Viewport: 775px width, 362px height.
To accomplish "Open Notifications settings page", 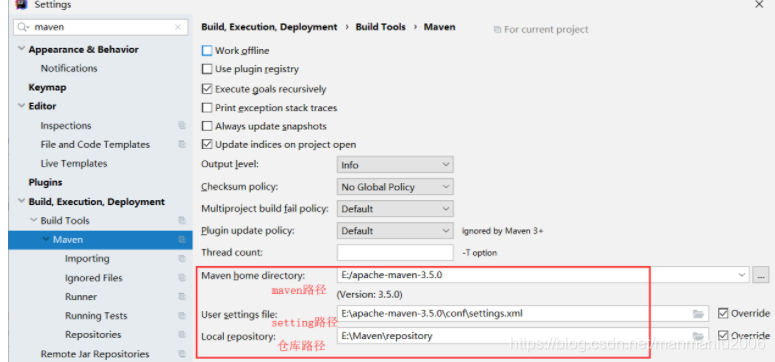I will point(69,68).
